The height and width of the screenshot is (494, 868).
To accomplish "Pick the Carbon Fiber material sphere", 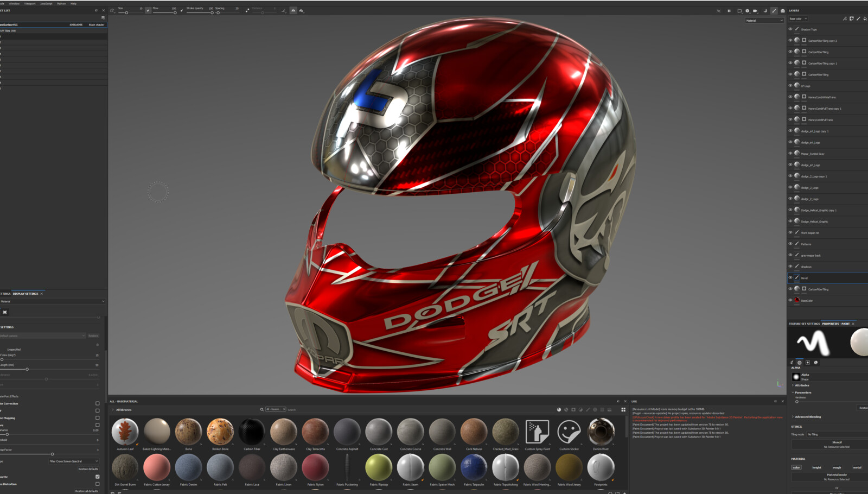I will [x=252, y=432].
